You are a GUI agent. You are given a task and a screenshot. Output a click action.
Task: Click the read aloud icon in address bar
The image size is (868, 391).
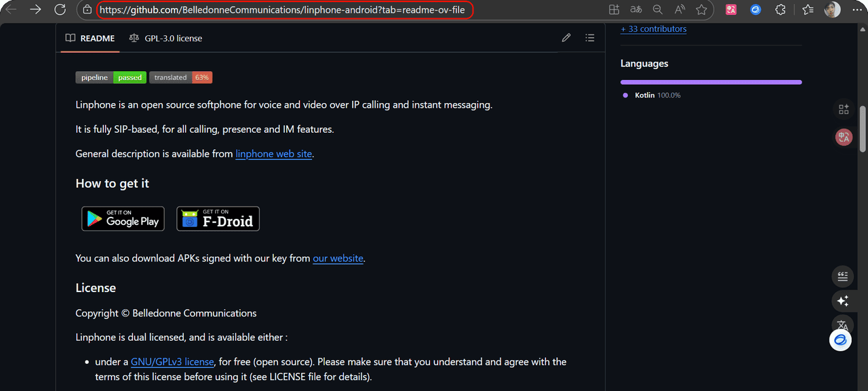coord(679,9)
